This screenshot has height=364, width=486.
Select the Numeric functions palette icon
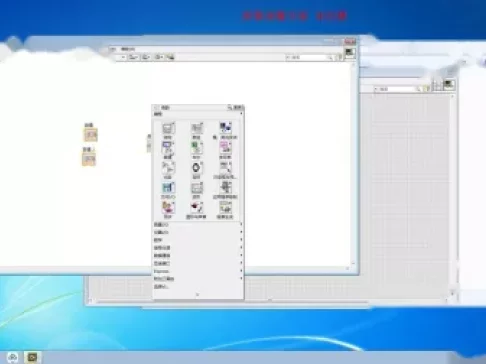coord(168,148)
